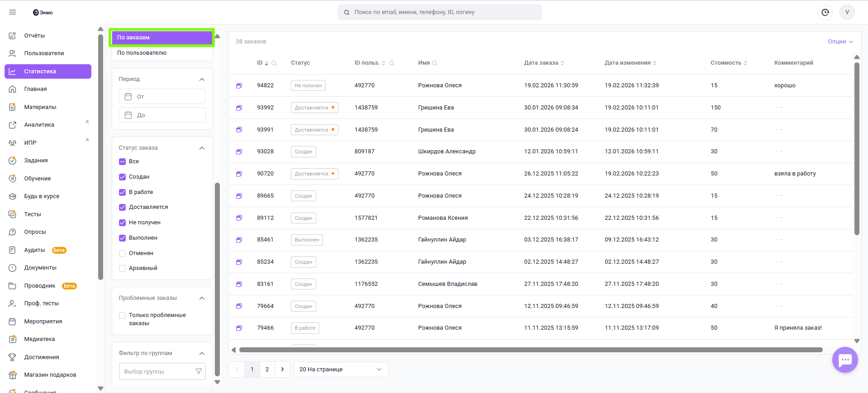Click the next page arrow button
The image size is (868, 393).
(282, 369)
